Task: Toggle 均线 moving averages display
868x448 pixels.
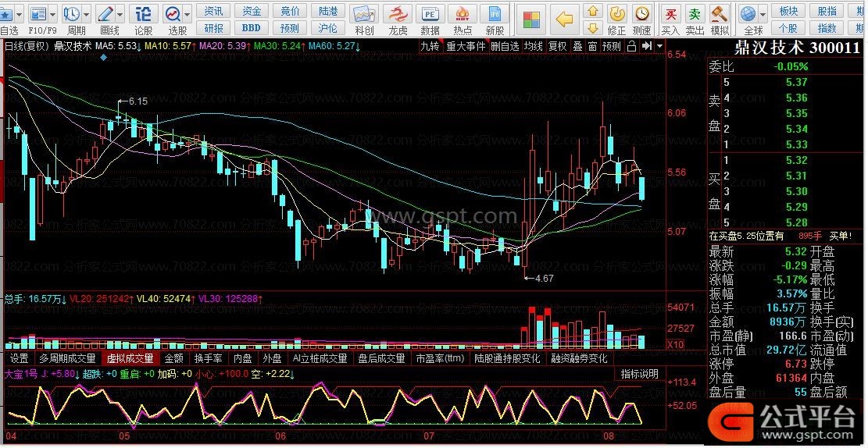Action: 534,47
